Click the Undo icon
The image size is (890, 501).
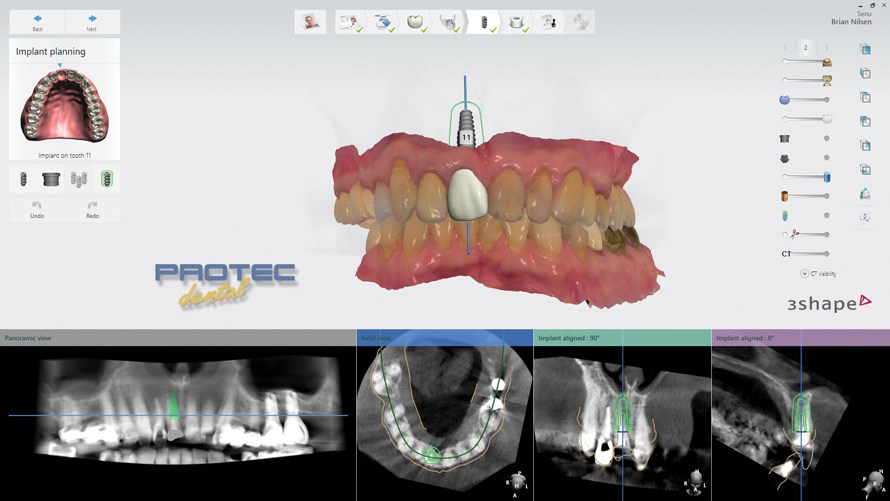[37, 209]
